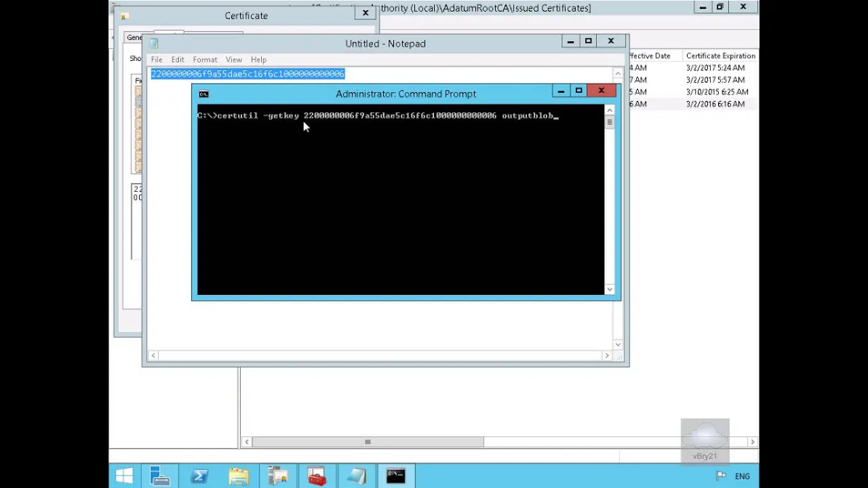Image resolution: width=868 pixels, height=488 pixels.
Task: Maximize the Notepad window
Action: [588, 41]
